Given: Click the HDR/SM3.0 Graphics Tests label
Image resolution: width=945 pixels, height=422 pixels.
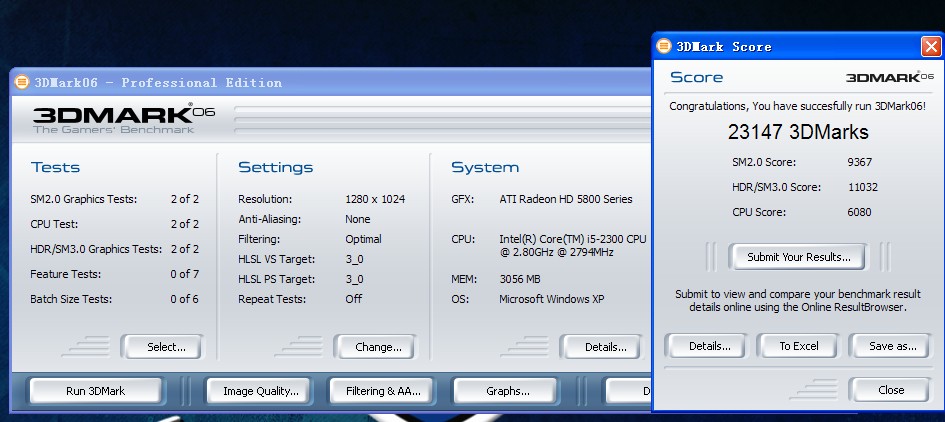Looking at the screenshot, I should click(x=96, y=249).
